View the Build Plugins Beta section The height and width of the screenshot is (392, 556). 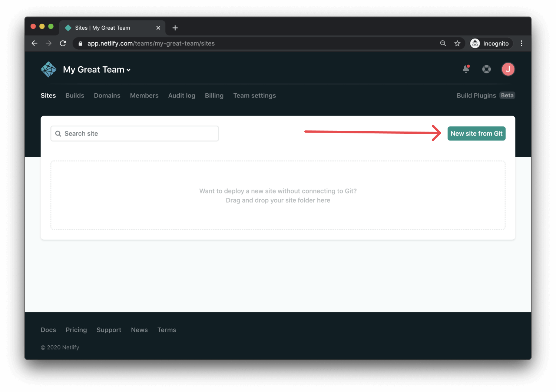(x=476, y=96)
